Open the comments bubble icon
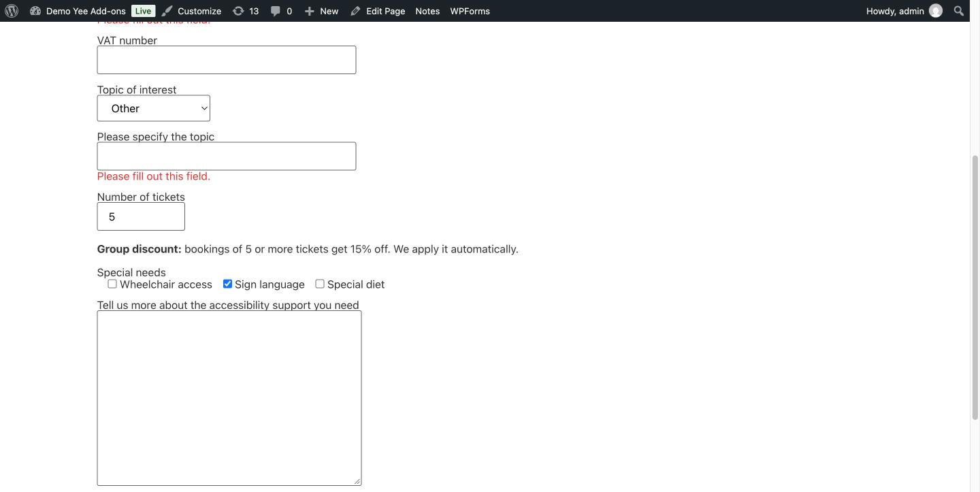The width and height of the screenshot is (980, 492). [x=275, y=11]
